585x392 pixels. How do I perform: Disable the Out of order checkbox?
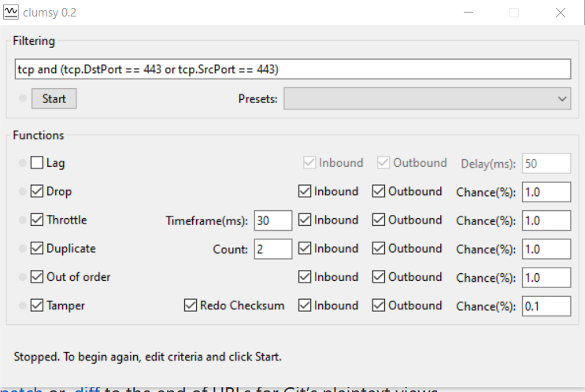click(x=37, y=277)
